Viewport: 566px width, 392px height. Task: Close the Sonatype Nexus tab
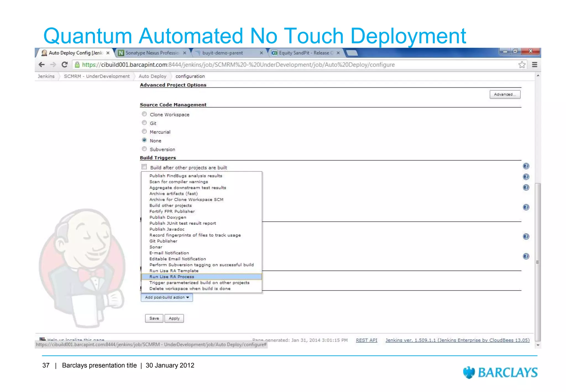185,53
